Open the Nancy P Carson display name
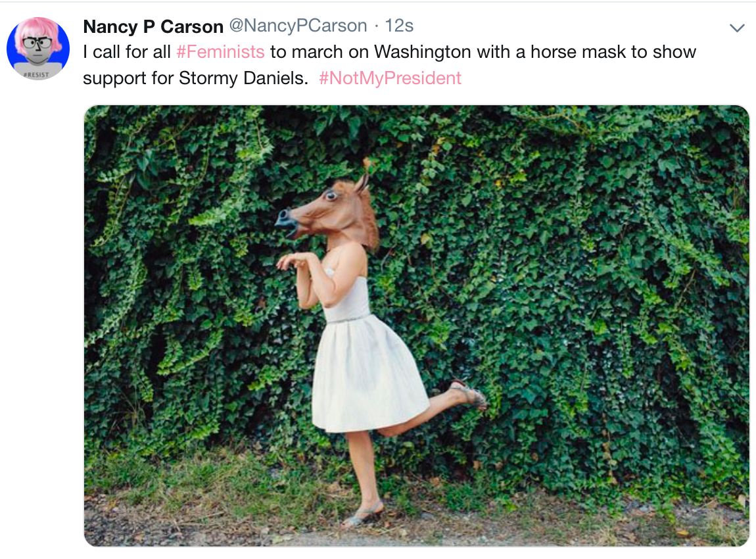This screenshot has width=756, height=559. click(153, 26)
